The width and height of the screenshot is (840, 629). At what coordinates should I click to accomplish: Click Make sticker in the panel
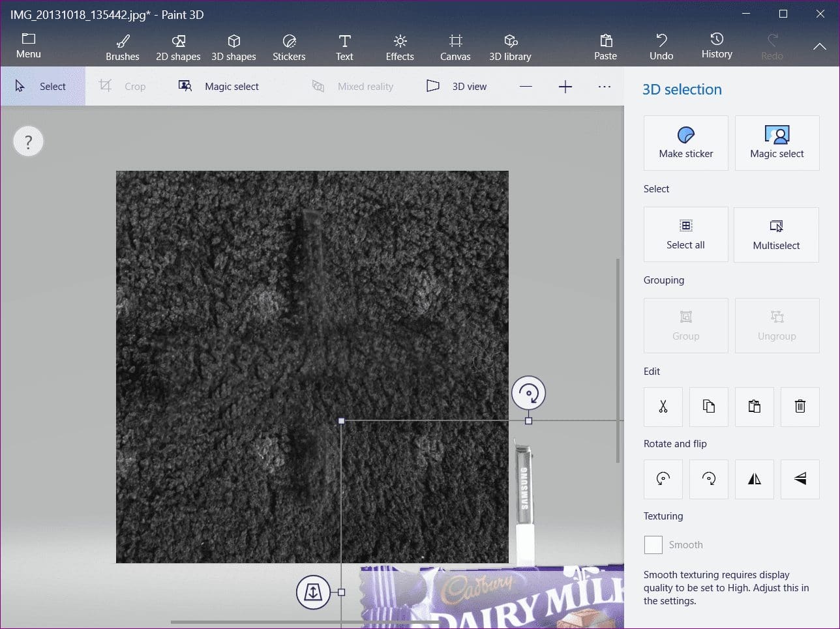pyautogui.click(x=686, y=143)
